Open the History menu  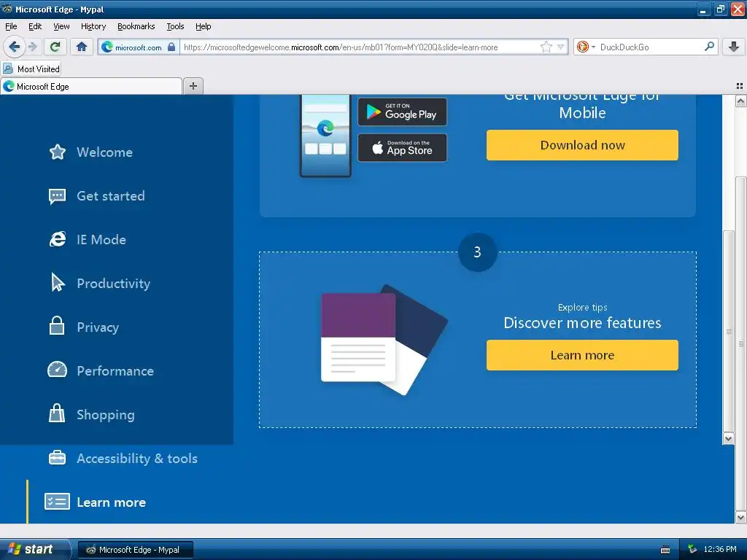click(93, 26)
